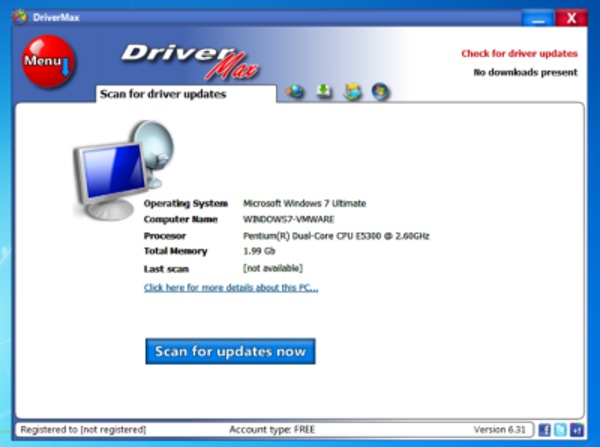This screenshot has height=447, width=600.
Task: Open the green download arrow tab icon
Action: click(x=324, y=91)
